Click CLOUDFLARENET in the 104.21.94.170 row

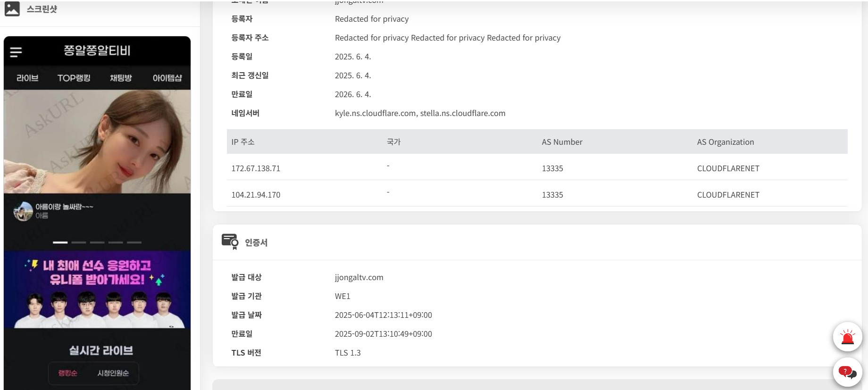(728, 195)
